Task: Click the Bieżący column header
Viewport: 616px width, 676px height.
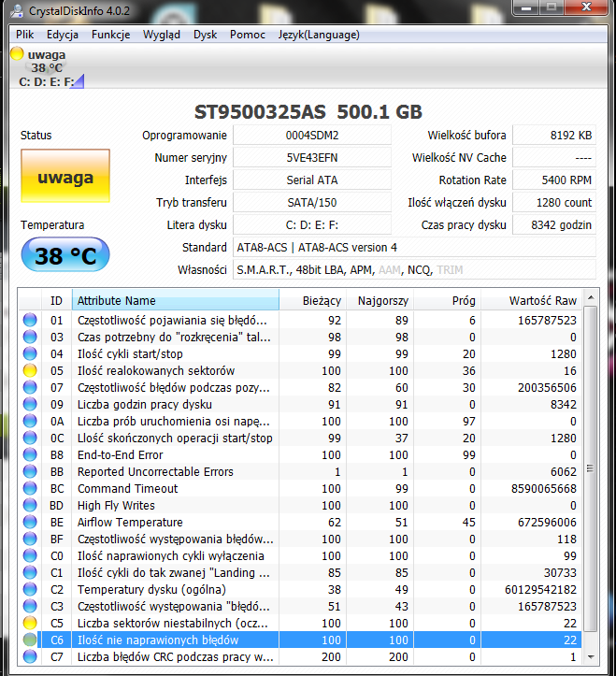Action: pyautogui.click(x=313, y=300)
